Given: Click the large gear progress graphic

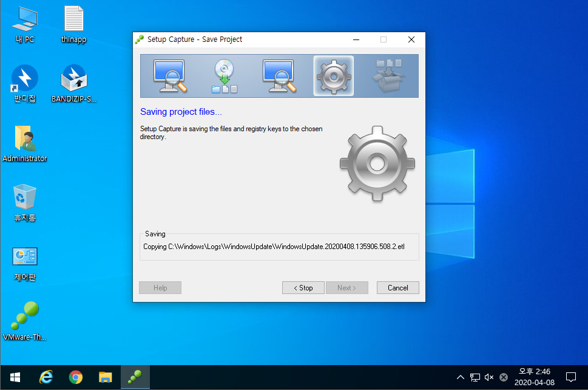Looking at the screenshot, I should (377, 163).
